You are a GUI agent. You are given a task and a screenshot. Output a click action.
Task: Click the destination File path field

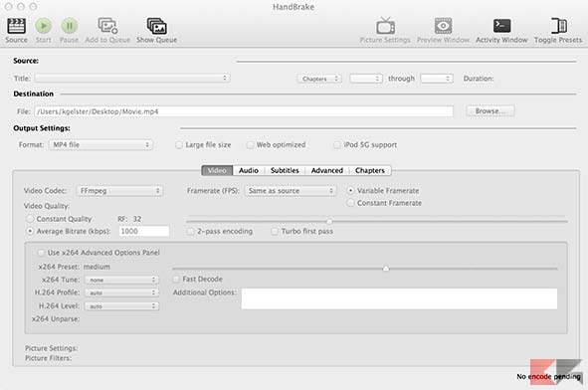click(x=244, y=111)
